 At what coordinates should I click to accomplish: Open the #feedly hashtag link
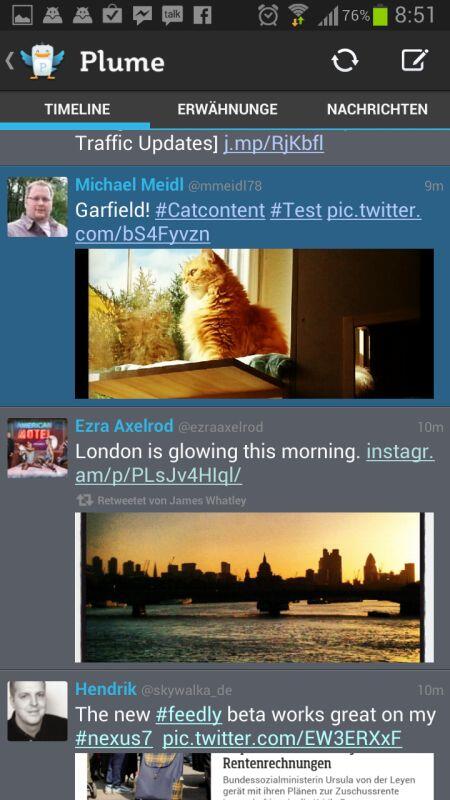click(189, 715)
